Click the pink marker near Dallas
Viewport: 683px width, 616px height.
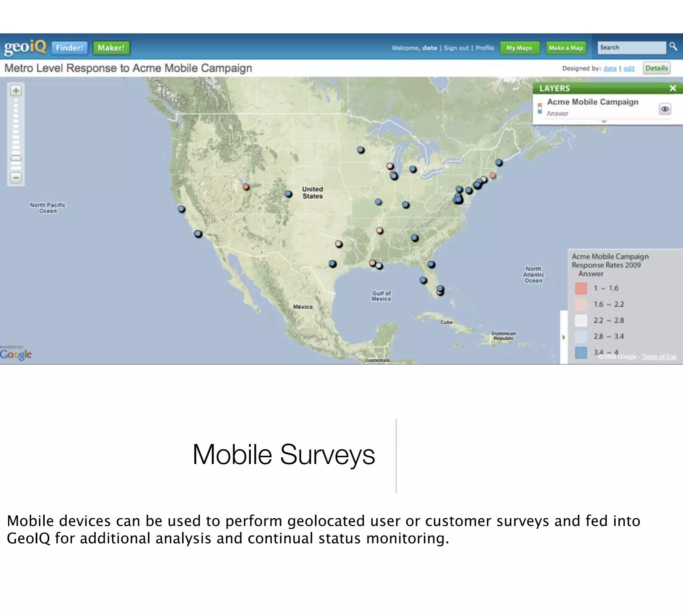coord(338,244)
